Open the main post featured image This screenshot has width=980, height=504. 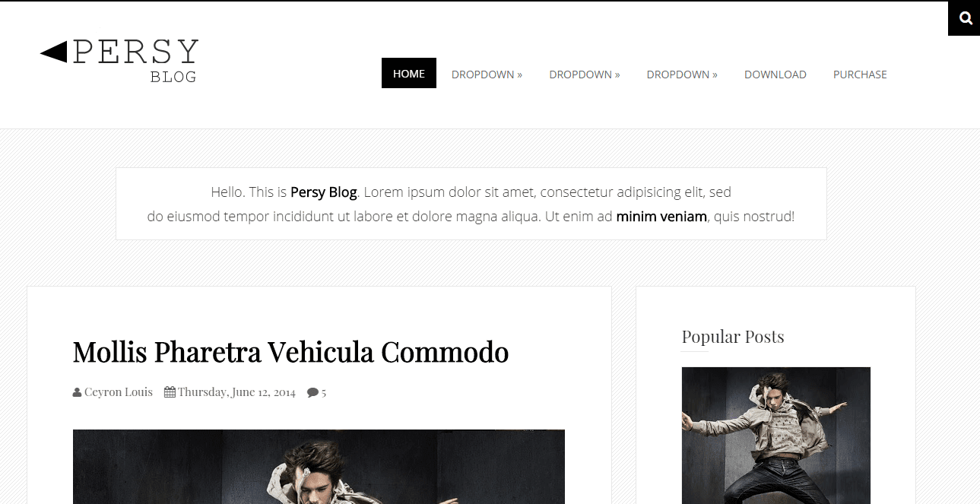pos(319,467)
